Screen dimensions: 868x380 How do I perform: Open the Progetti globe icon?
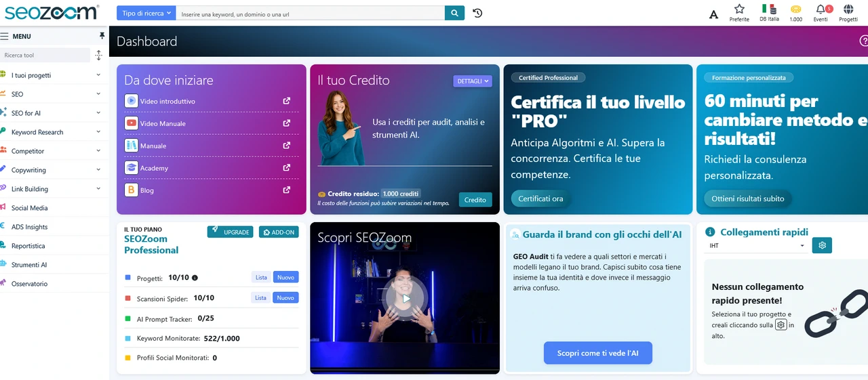tap(848, 9)
